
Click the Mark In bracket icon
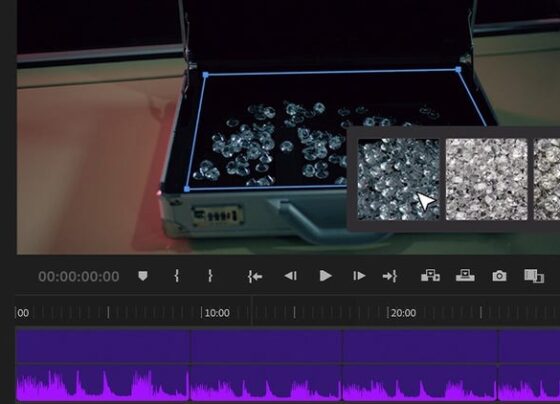(x=177, y=276)
